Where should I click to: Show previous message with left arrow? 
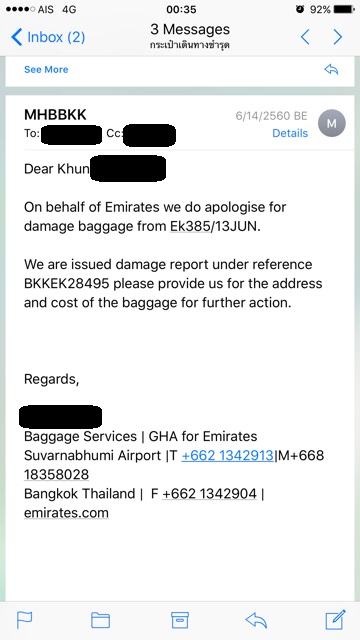(305, 37)
